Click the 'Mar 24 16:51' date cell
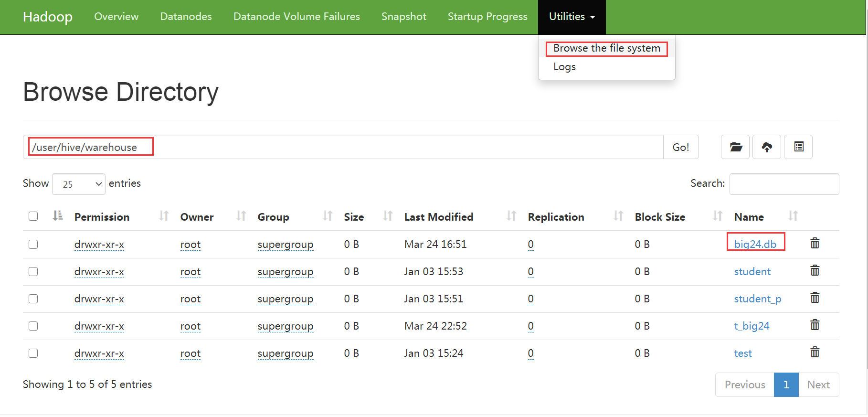Viewport: 868px width, 417px height. pos(435,244)
